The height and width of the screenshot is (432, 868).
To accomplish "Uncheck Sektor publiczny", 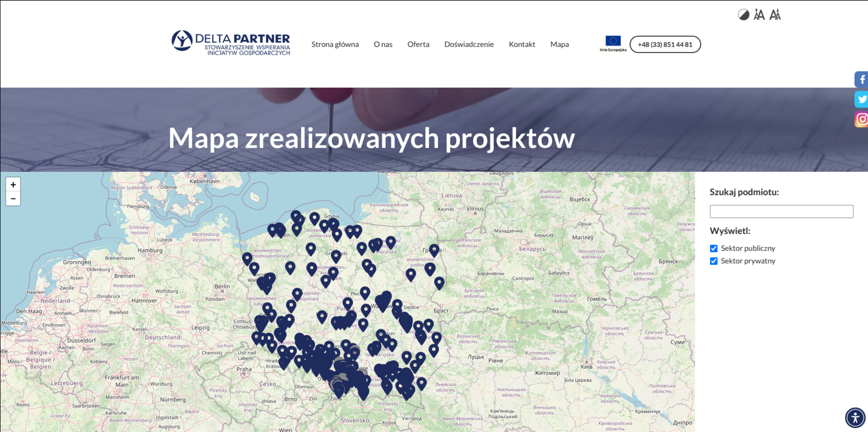I will tap(713, 248).
